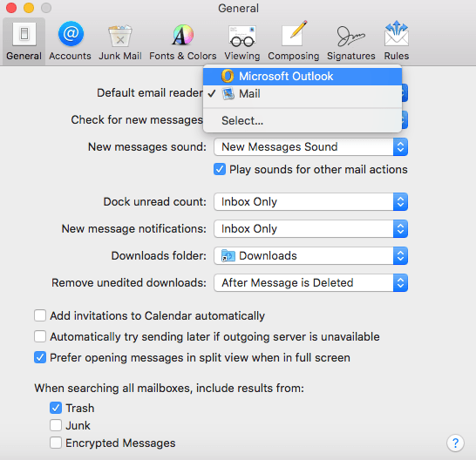Click the Default email reader label
Image resolution: width=476 pixels, height=460 pixels.
[x=150, y=93]
